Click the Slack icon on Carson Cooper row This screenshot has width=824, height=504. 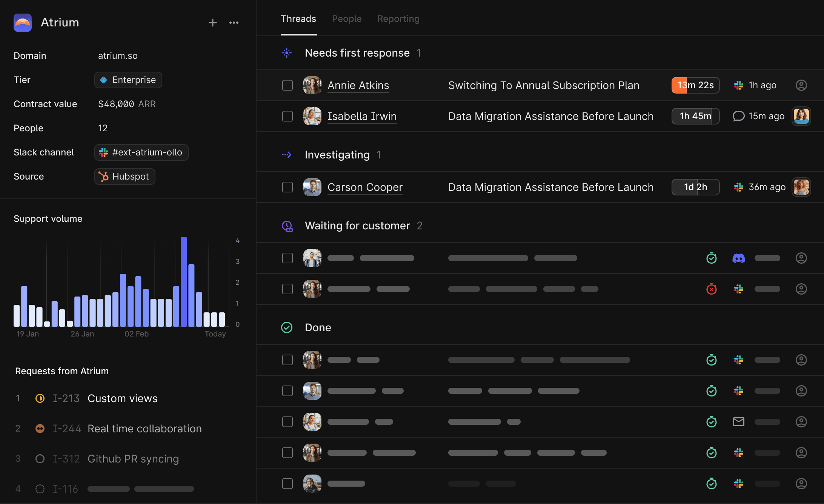(x=738, y=187)
